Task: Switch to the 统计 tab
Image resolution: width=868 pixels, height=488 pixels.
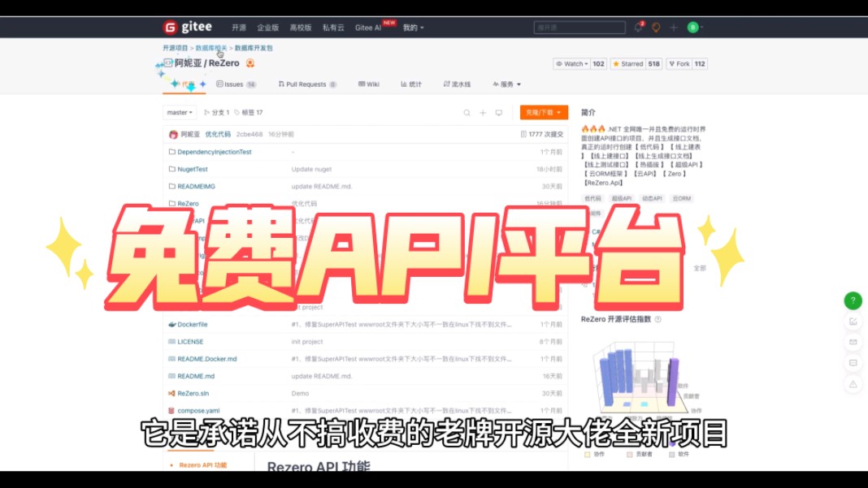Action: pyautogui.click(x=411, y=84)
